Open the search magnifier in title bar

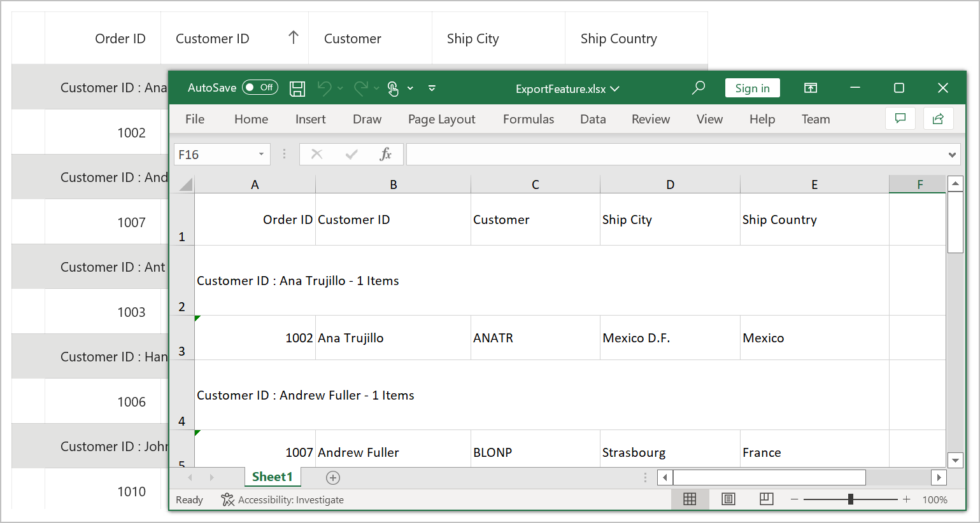click(x=699, y=88)
